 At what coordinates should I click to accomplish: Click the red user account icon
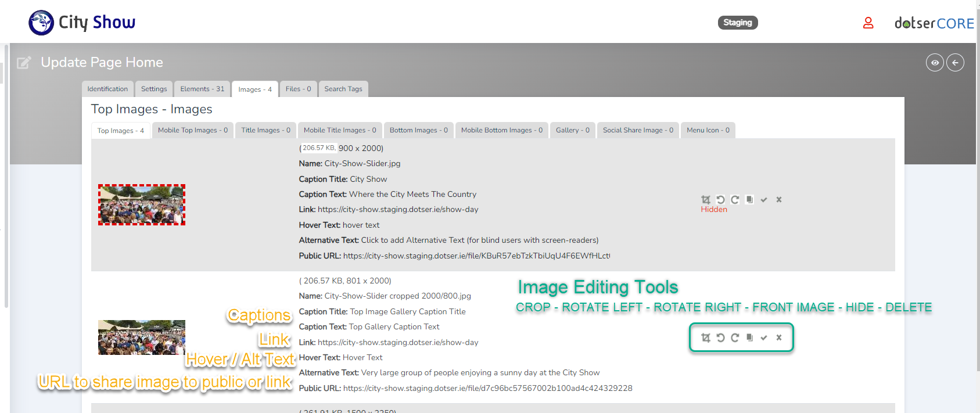pyautogui.click(x=868, y=23)
